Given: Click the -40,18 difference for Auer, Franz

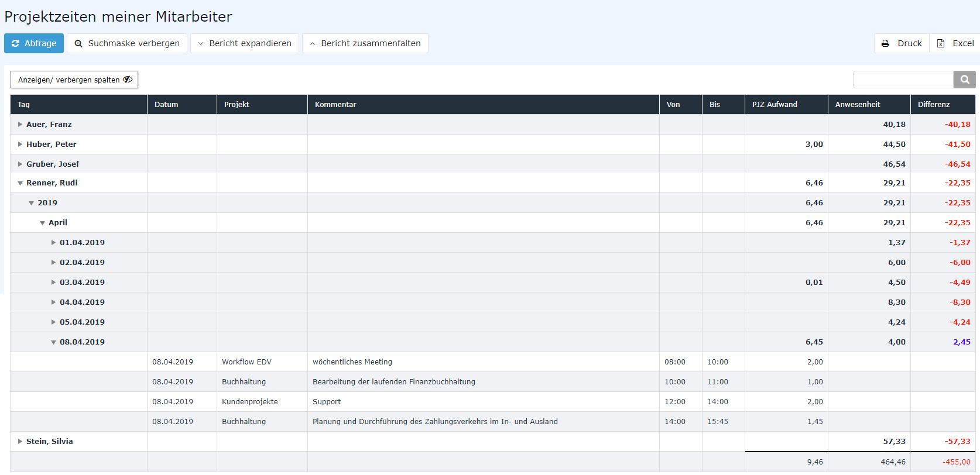Looking at the screenshot, I should [958, 125].
